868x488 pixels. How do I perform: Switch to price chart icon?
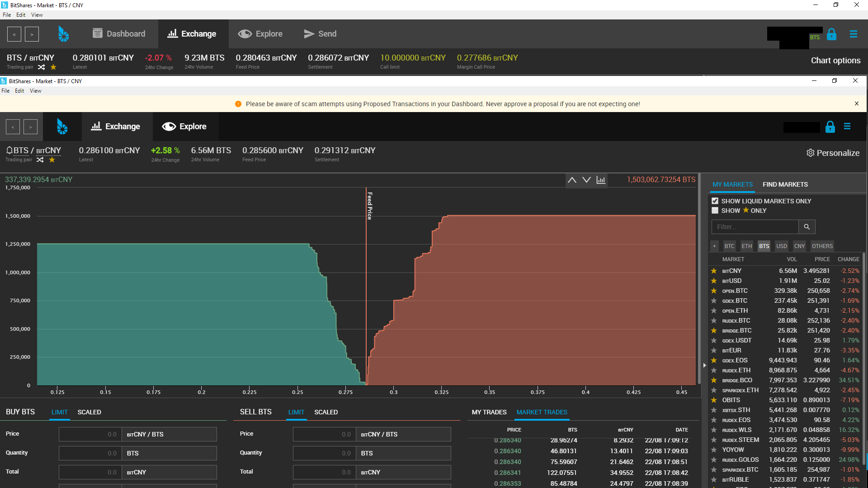[601, 180]
